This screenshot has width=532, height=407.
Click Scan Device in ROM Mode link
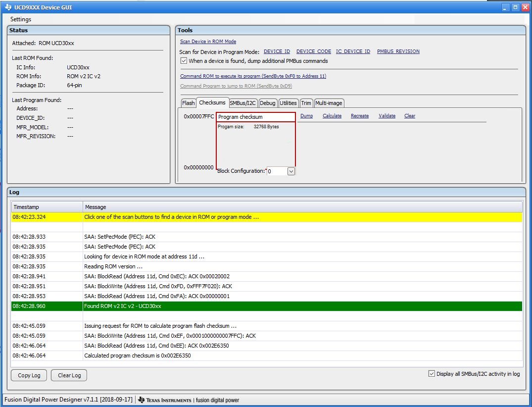[x=208, y=42]
